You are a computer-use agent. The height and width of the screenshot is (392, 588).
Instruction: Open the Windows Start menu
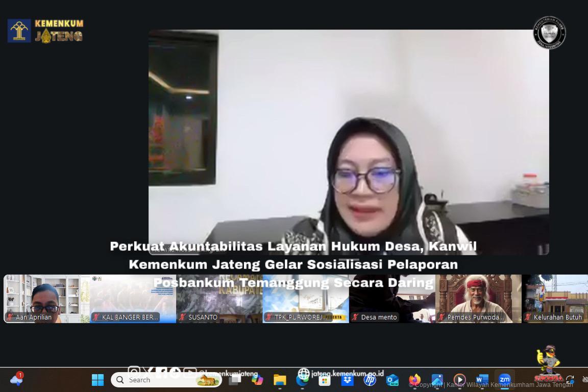click(97, 380)
